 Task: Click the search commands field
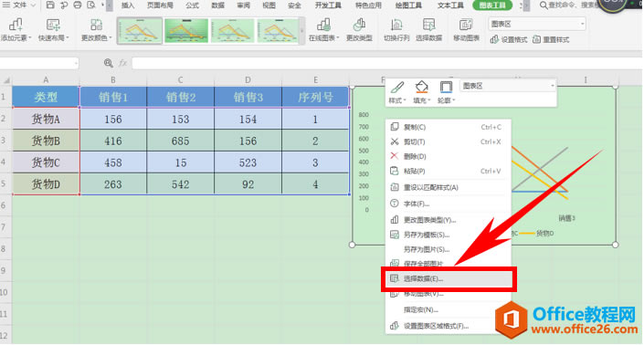click(575, 5)
